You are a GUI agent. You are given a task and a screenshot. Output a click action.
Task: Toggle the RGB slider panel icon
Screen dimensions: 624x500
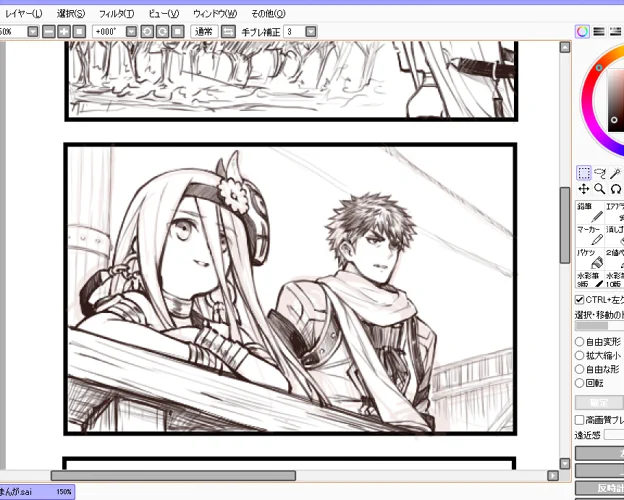tap(599, 31)
